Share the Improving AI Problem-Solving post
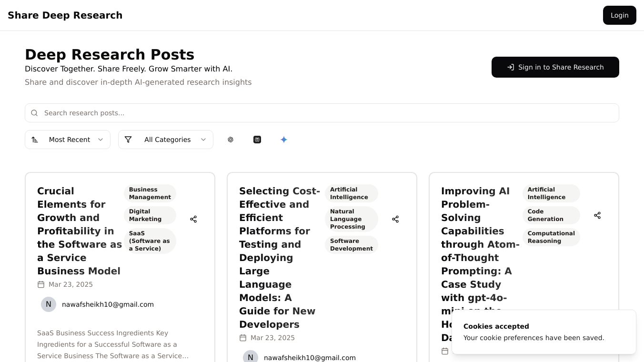 (597, 215)
